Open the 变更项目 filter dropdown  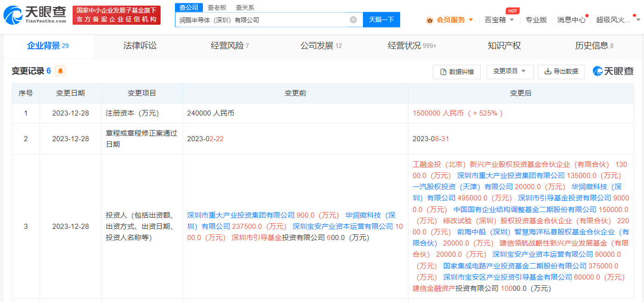coord(510,71)
